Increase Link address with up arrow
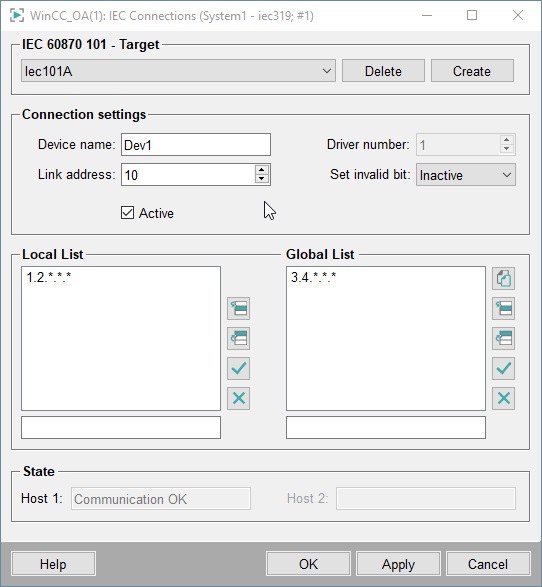Screen dimensions: 542x587 pyautogui.click(x=262, y=170)
